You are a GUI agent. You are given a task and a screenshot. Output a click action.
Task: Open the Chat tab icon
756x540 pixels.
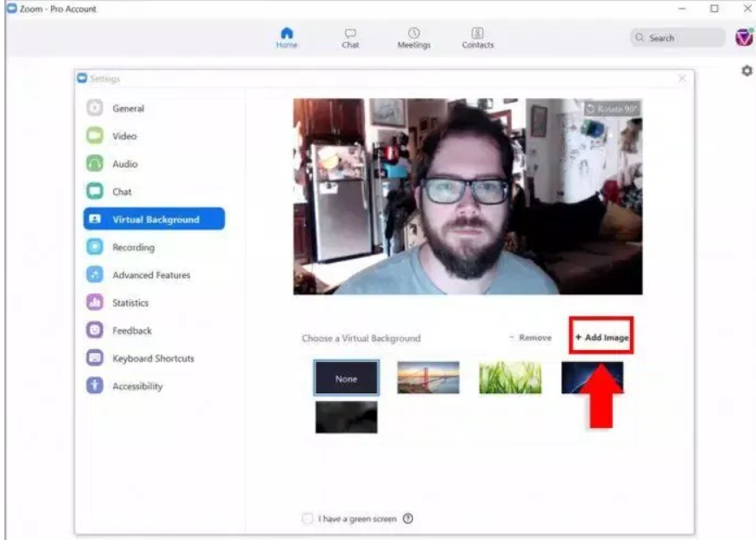(350, 33)
